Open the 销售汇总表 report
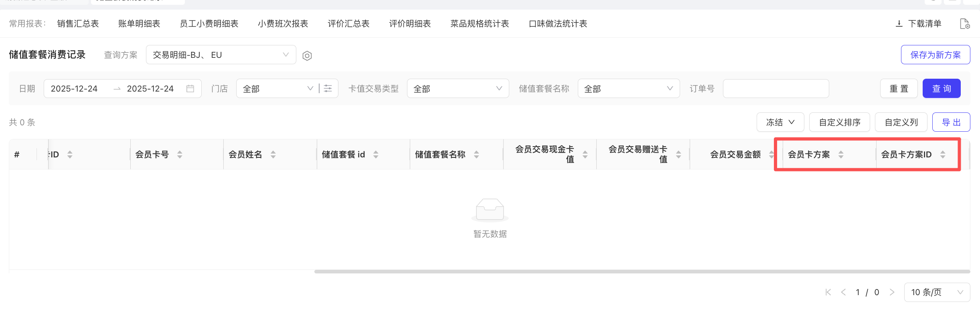The width and height of the screenshot is (980, 318). [78, 24]
